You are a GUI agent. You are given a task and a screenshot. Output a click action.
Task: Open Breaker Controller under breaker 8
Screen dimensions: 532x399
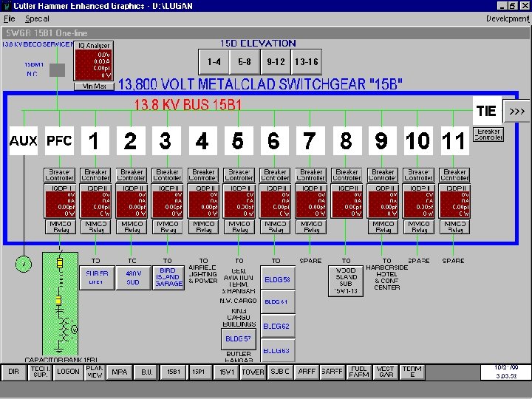point(347,174)
